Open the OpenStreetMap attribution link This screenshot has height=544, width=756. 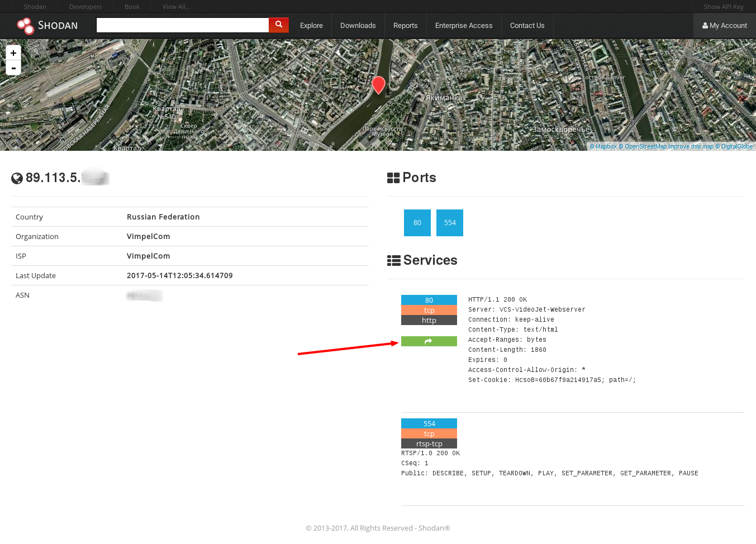tap(643, 147)
